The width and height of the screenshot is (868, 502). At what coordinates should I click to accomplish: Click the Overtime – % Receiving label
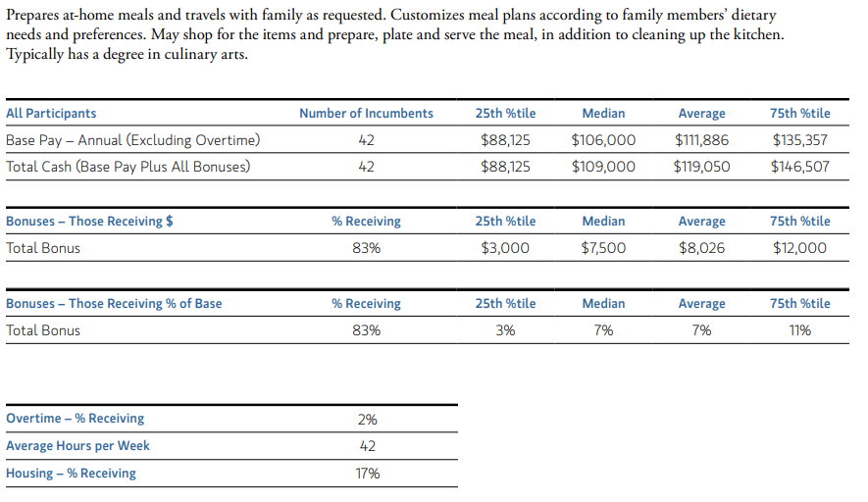point(76,419)
